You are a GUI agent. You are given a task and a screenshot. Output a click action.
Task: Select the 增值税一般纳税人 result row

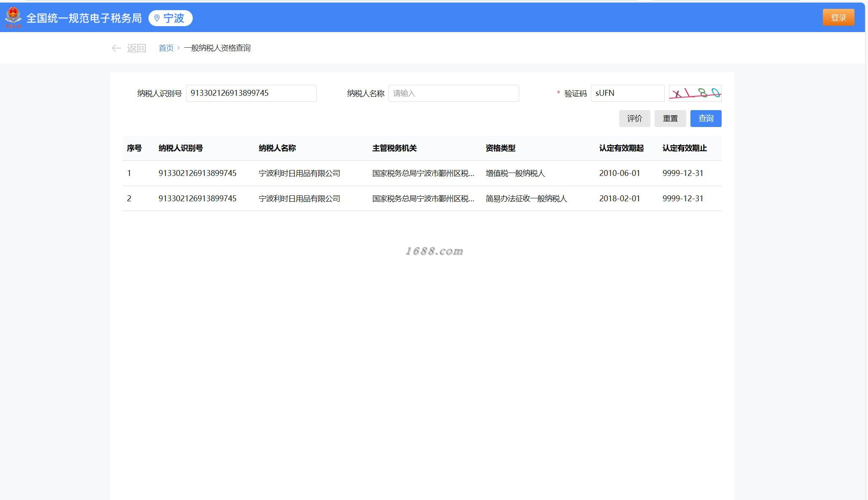tap(515, 173)
